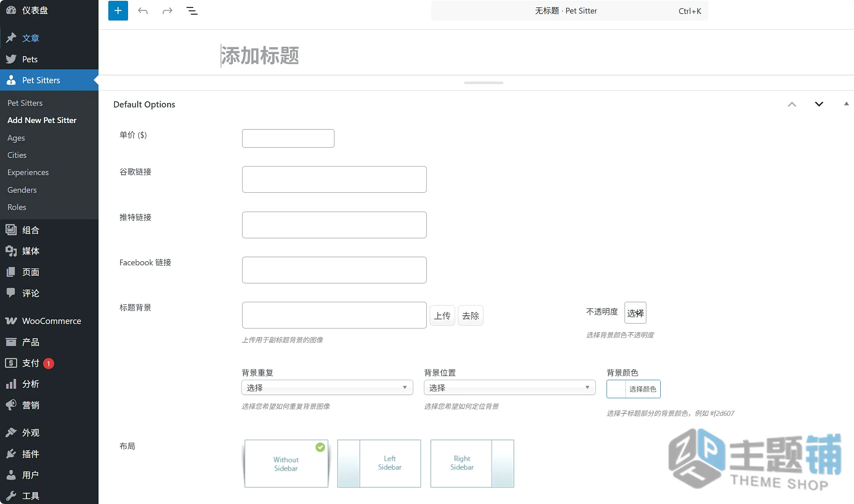Click the plug icon beside 插件
Viewport: 854px width, 504px height.
pos(11,454)
